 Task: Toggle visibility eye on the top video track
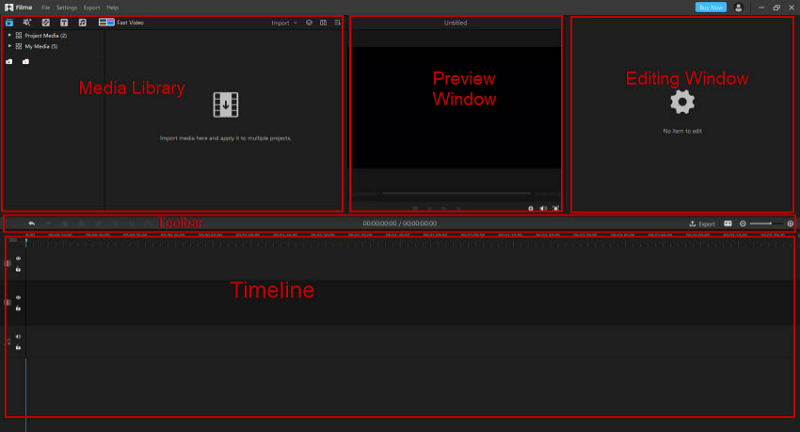[18, 258]
